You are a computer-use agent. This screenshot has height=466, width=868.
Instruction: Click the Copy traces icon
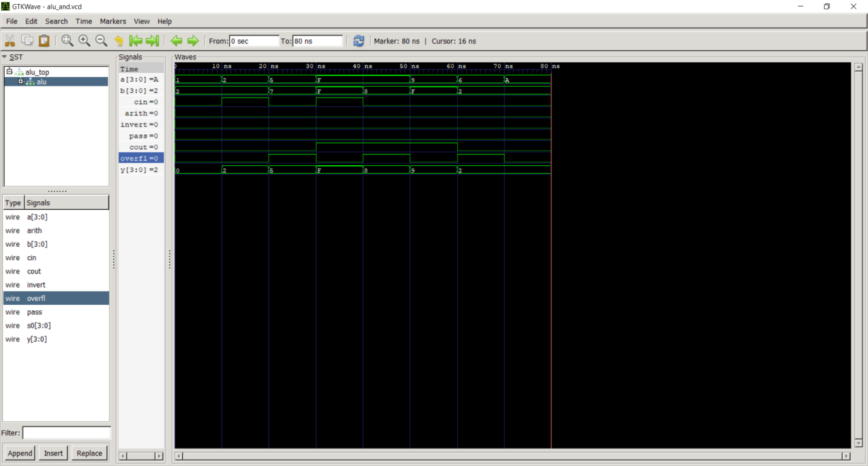pyautogui.click(x=27, y=41)
